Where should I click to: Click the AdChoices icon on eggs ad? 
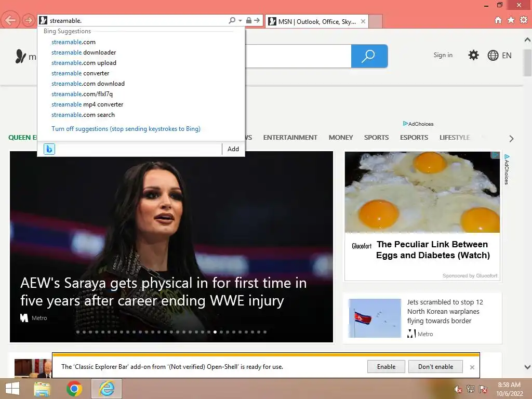click(x=495, y=155)
